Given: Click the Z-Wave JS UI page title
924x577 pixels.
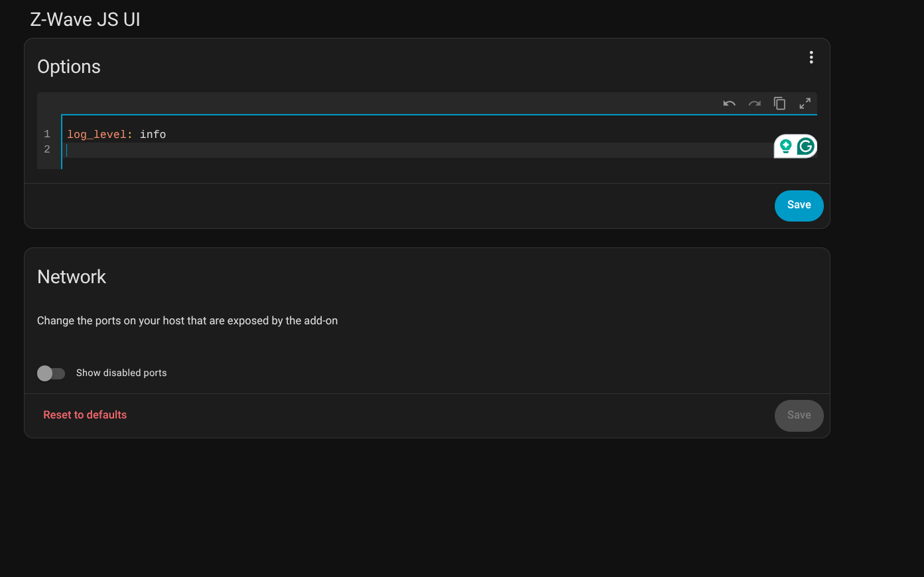Looking at the screenshot, I should pyautogui.click(x=85, y=20).
